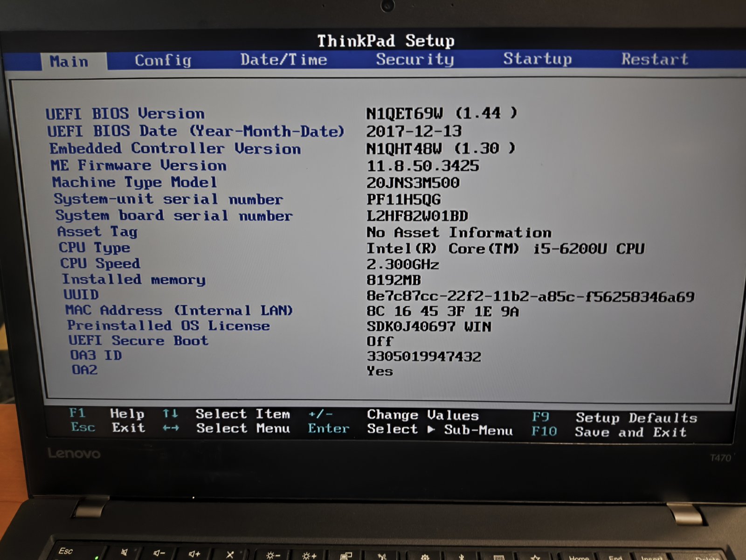Image resolution: width=746 pixels, height=560 pixels.
Task: Select OA3 ID value 3305019947432
Action: tap(424, 356)
